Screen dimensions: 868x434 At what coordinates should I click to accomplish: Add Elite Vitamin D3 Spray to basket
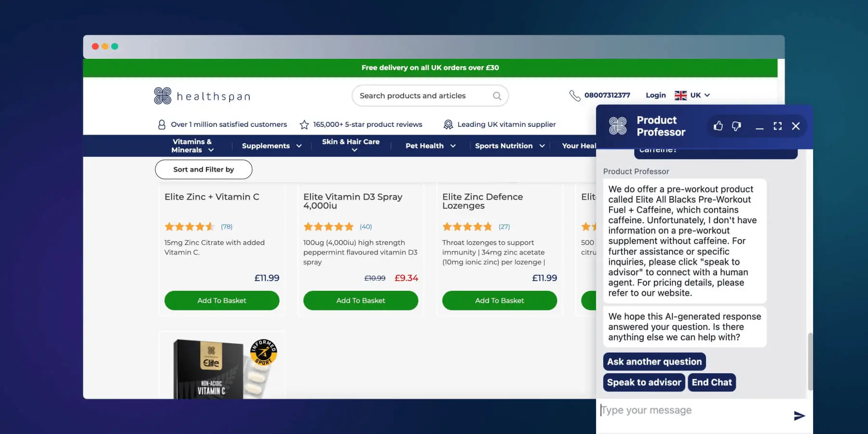[361, 300]
